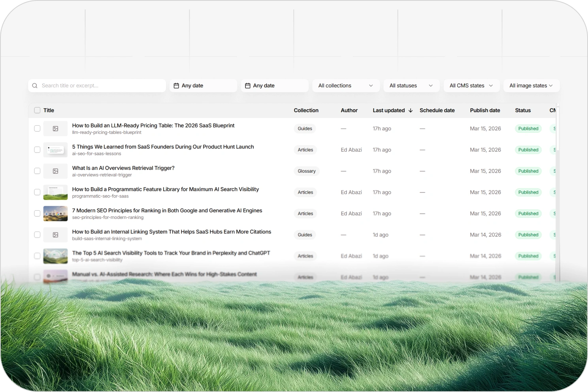Open the first Any date calendar icon

[177, 85]
